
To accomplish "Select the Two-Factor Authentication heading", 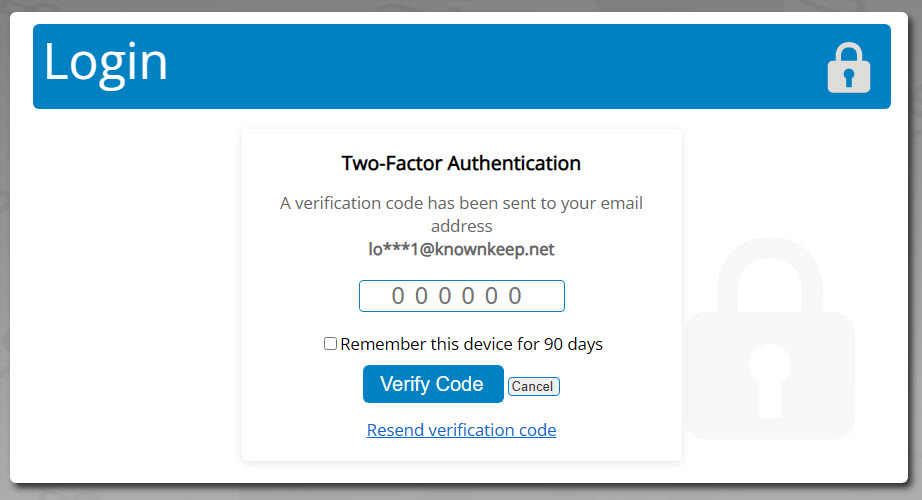I will pyautogui.click(x=462, y=163).
